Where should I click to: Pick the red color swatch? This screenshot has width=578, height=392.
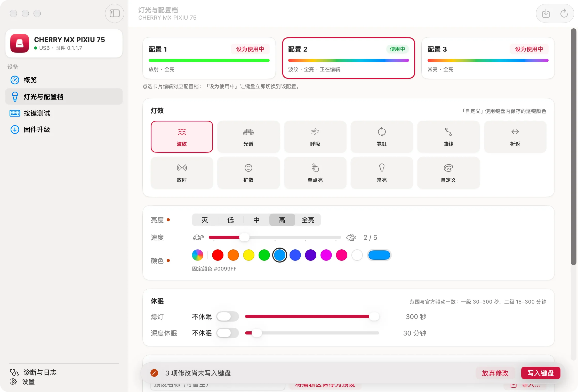point(218,255)
